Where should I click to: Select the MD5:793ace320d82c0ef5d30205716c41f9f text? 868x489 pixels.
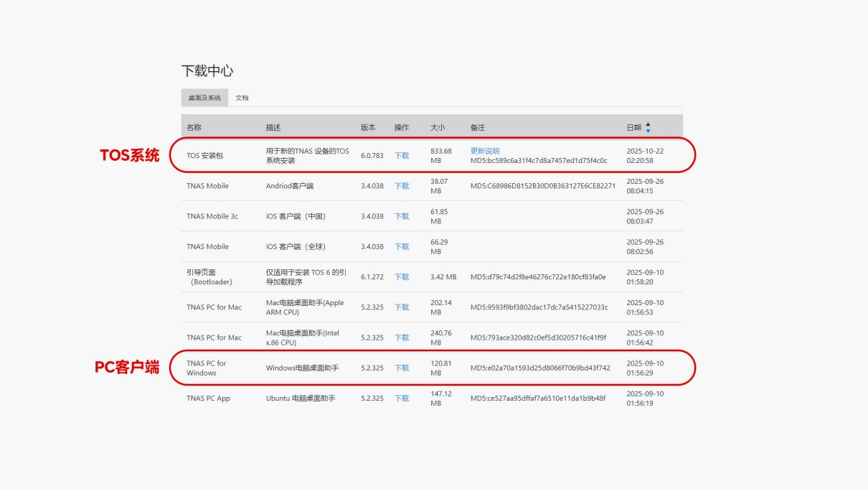coord(538,337)
